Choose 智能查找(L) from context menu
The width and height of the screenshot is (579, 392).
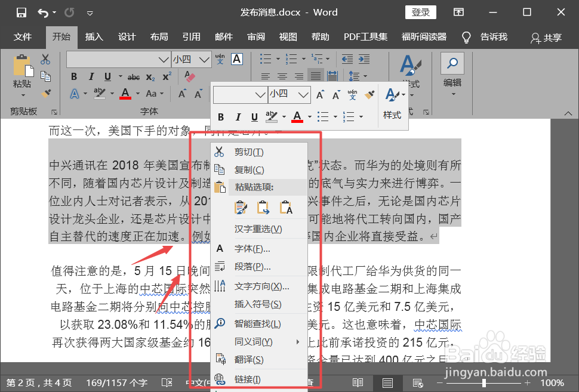(x=259, y=324)
